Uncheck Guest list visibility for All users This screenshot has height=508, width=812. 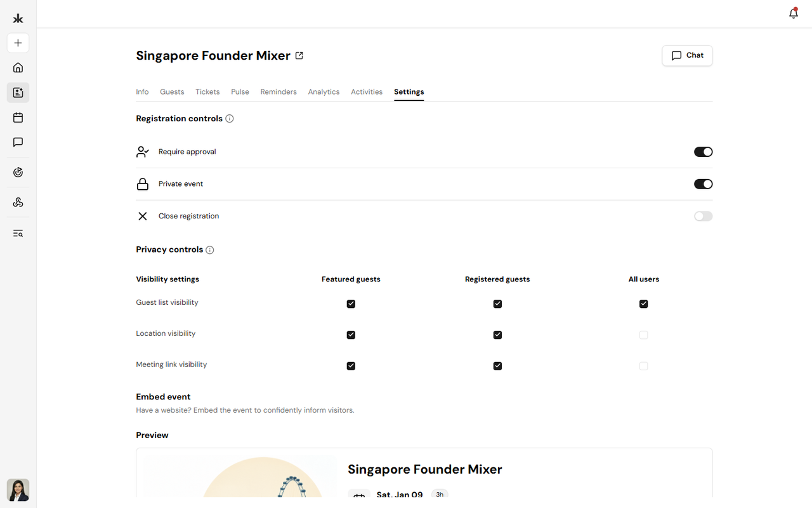pos(644,304)
